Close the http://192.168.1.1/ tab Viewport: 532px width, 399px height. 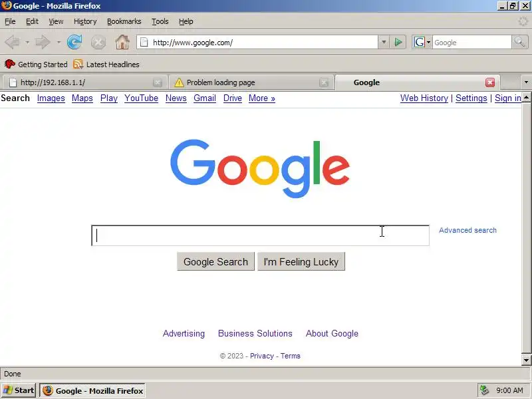[157, 82]
